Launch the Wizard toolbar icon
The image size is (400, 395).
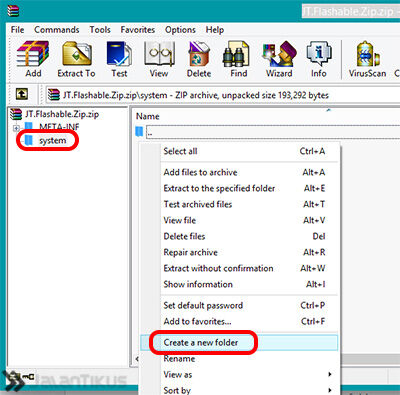click(279, 59)
